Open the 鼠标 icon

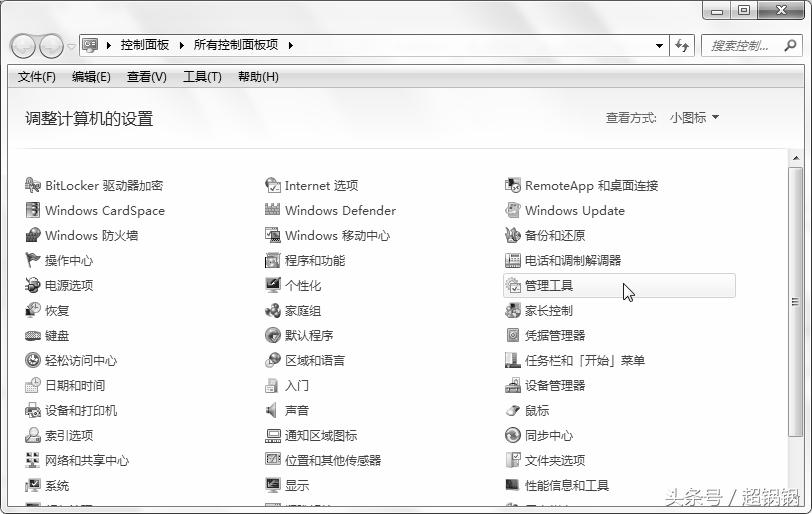point(513,410)
